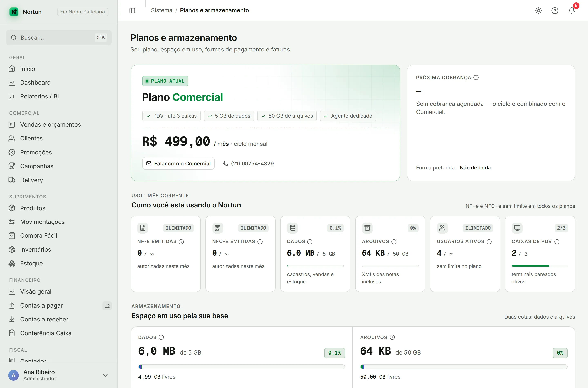Open the Fio Nobre Cutelaria company selector
This screenshot has width=588, height=388.
[x=83, y=12]
